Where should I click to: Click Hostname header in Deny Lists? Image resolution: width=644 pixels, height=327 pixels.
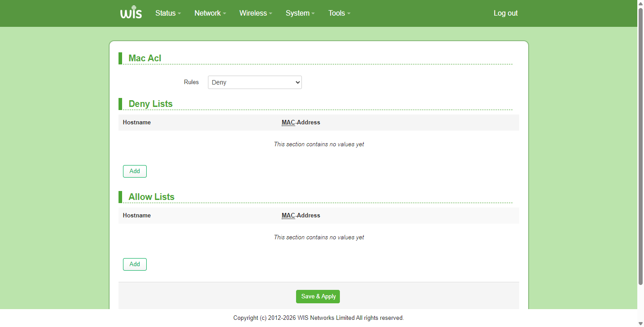137,123
